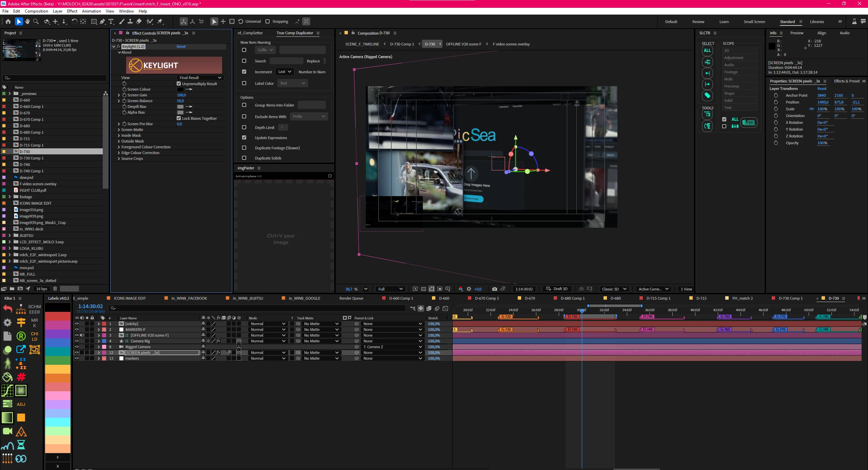Screen dimensions: 868x470
Task: Uncheck Unpremultiply Result in Keylight
Action: [x=179, y=83]
